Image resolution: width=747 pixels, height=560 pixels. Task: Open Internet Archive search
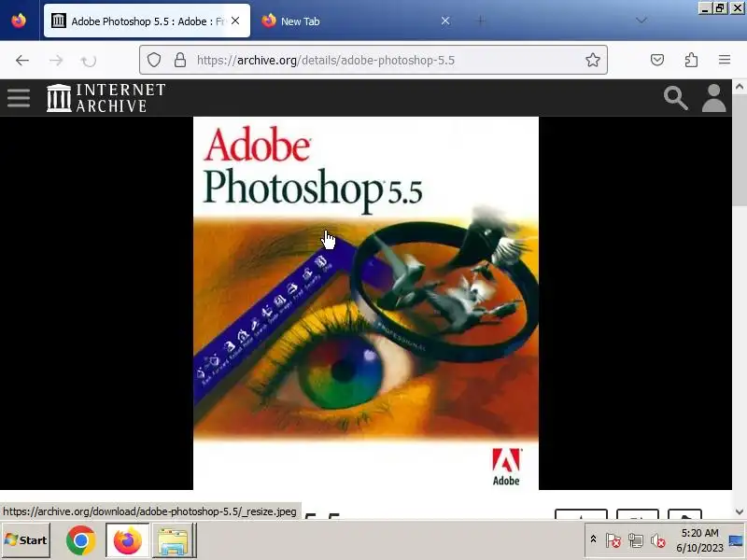[x=675, y=98]
